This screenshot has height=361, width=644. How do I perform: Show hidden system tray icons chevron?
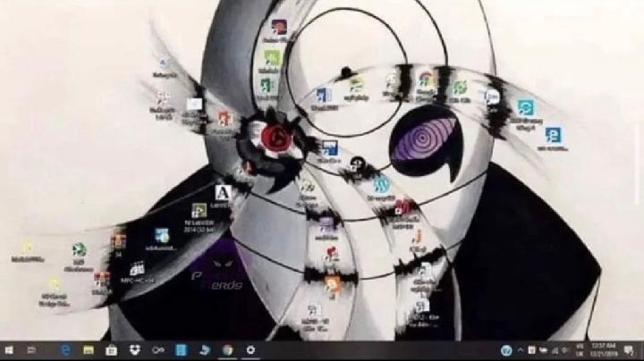(520, 350)
